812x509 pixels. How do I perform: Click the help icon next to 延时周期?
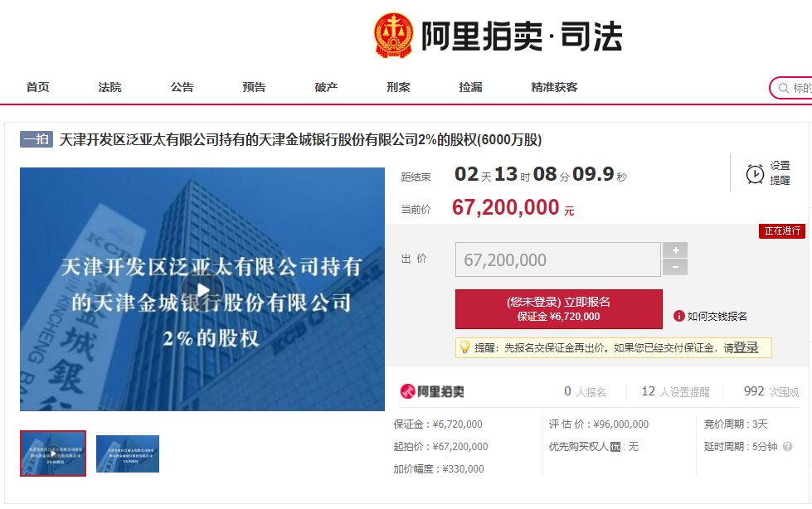787,446
